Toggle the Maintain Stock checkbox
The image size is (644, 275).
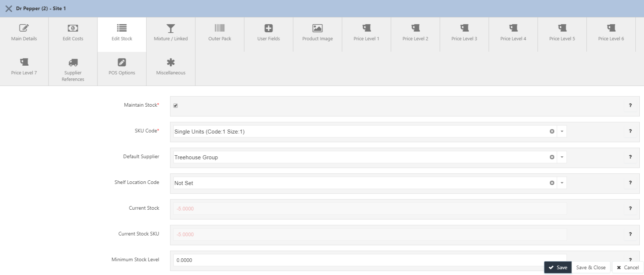point(175,106)
